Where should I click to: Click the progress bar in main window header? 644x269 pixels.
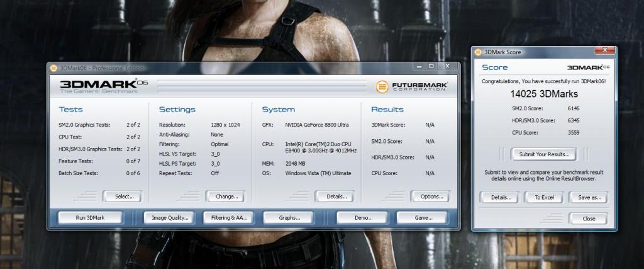click(x=262, y=87)
